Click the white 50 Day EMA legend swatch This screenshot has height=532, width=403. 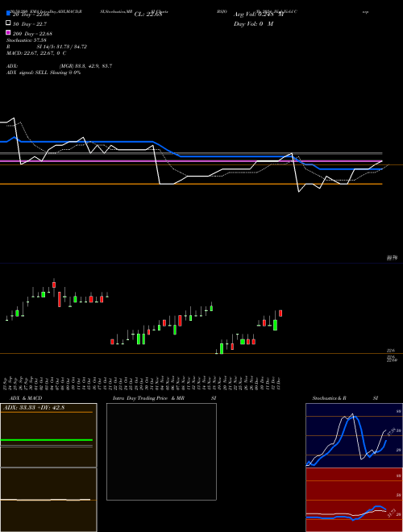coord(8,23)
